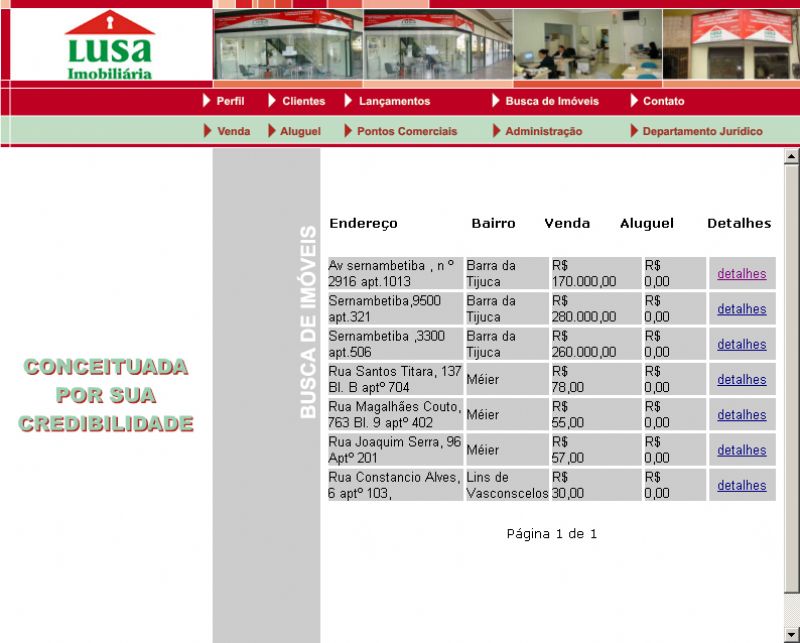
Task: Open Pontos Comerciais listing
Action: pos(407,131)
